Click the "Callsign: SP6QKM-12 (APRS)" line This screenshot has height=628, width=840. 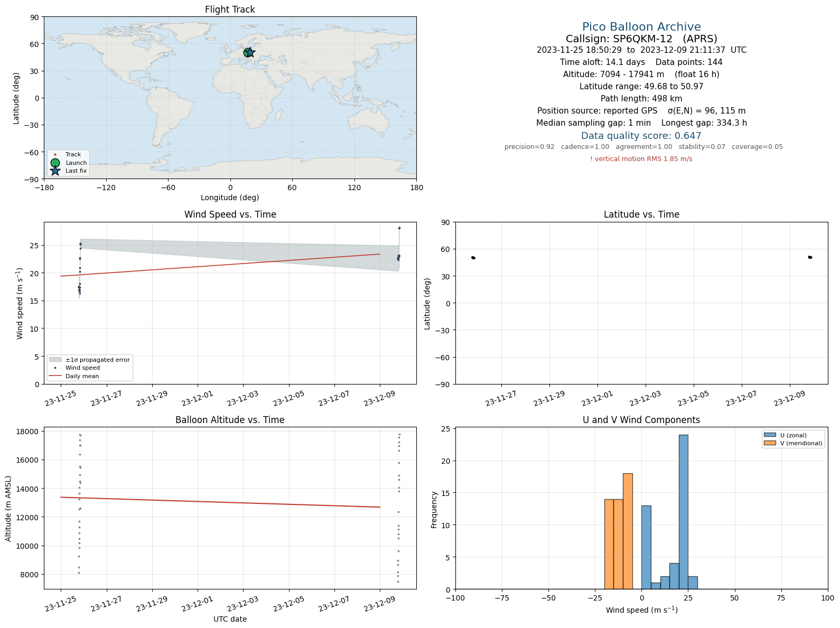pos(641,39)
